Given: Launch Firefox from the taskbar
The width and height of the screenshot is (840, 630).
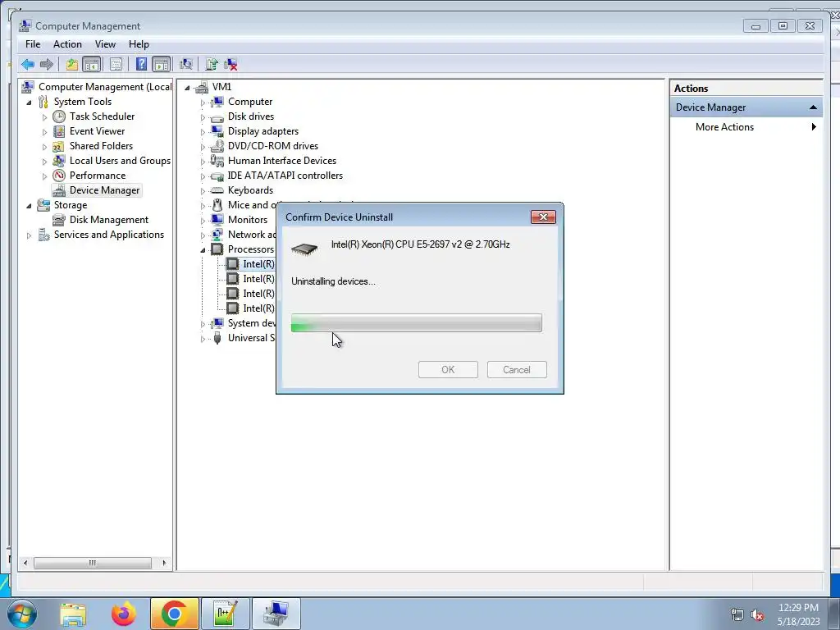Looking at the screenshot, I should [124, 614].
